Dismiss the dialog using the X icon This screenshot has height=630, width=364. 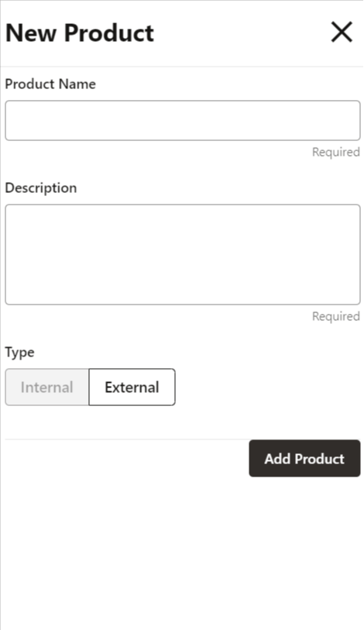pos(342,32)
